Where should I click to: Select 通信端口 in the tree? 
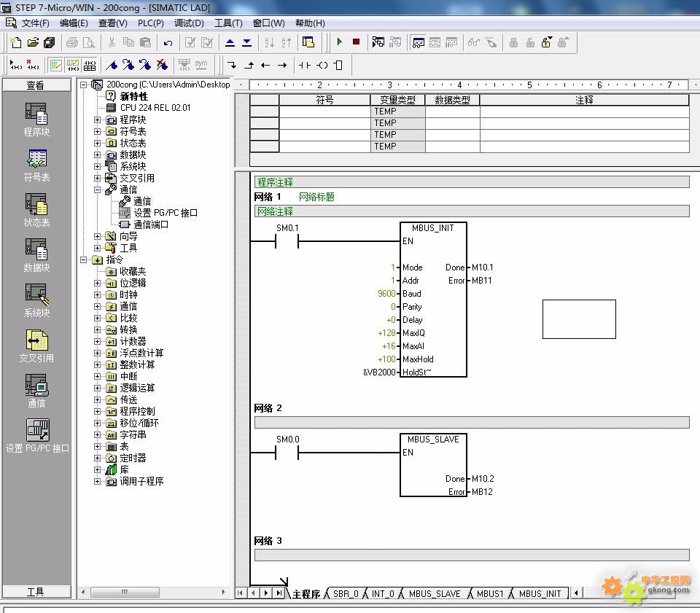151,224
